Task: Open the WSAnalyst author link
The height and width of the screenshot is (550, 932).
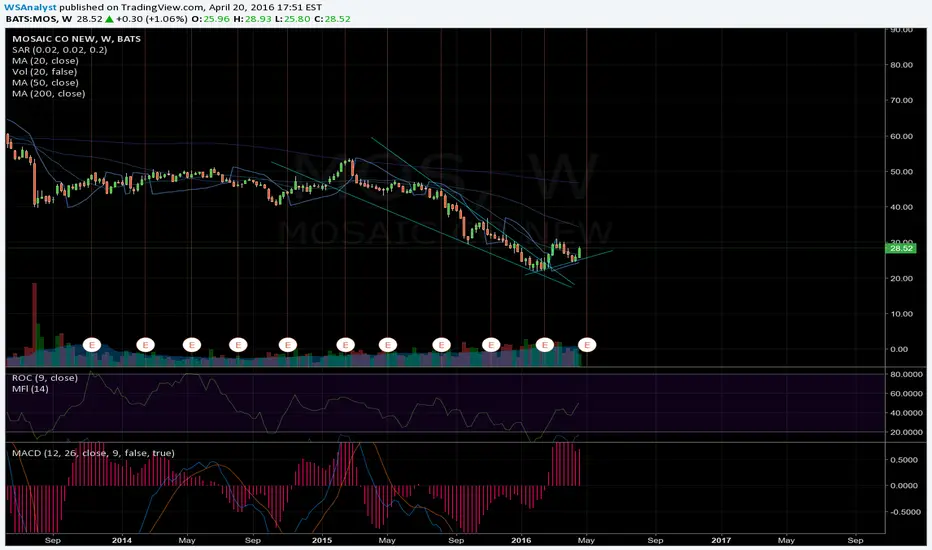Action: tap(30, 7)
